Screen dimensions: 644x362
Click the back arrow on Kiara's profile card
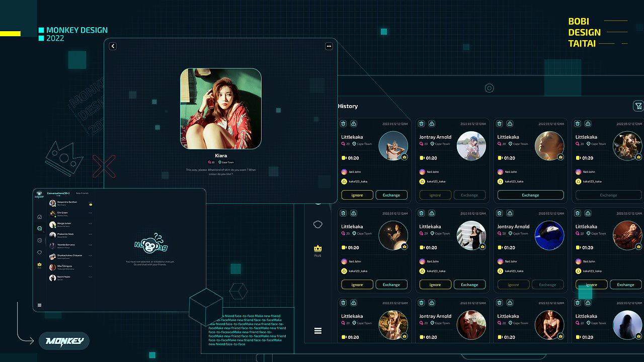pyautogui.click(x=113, y=46)
